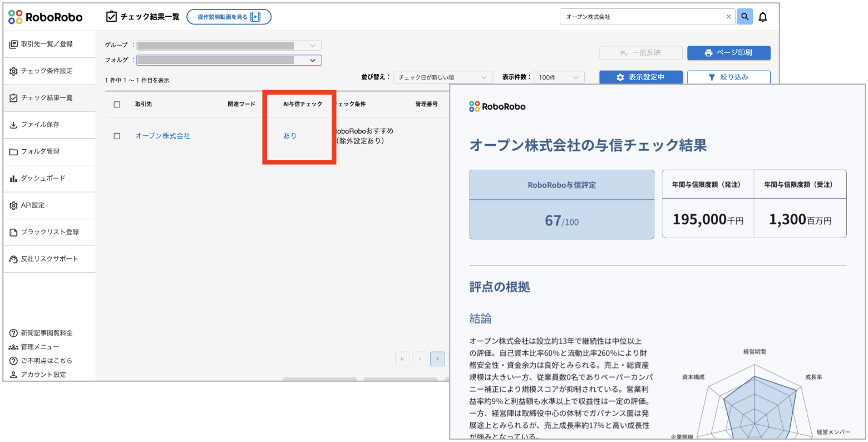
Task: Click the ファイル保存 download icon
Action: click(x=13, y=125)
